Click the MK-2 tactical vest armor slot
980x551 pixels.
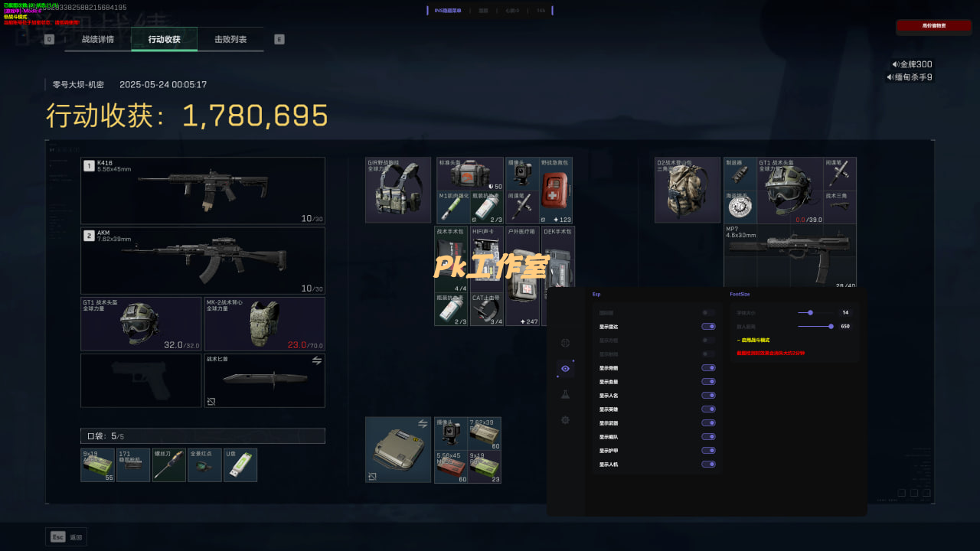[x=264, y=324]
